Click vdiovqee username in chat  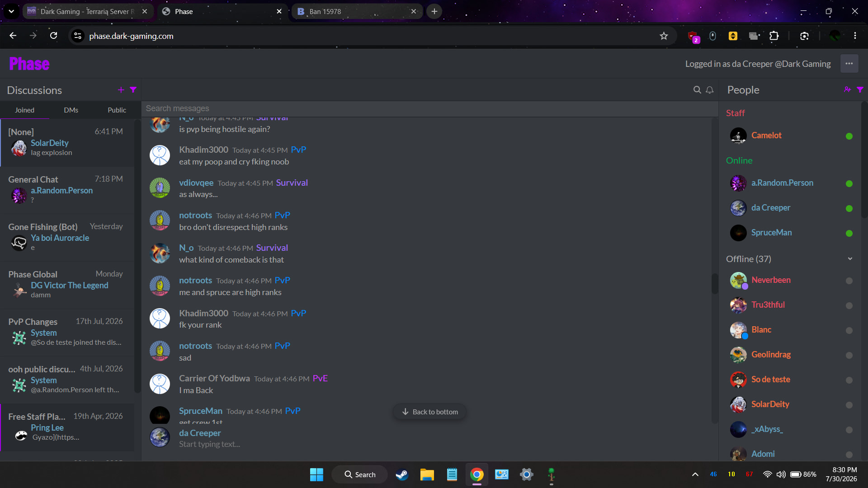tap(196, 183)
